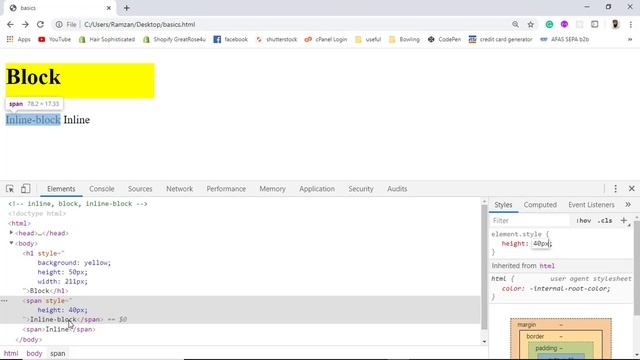Select body in the DOM breadcrumb

34,353
